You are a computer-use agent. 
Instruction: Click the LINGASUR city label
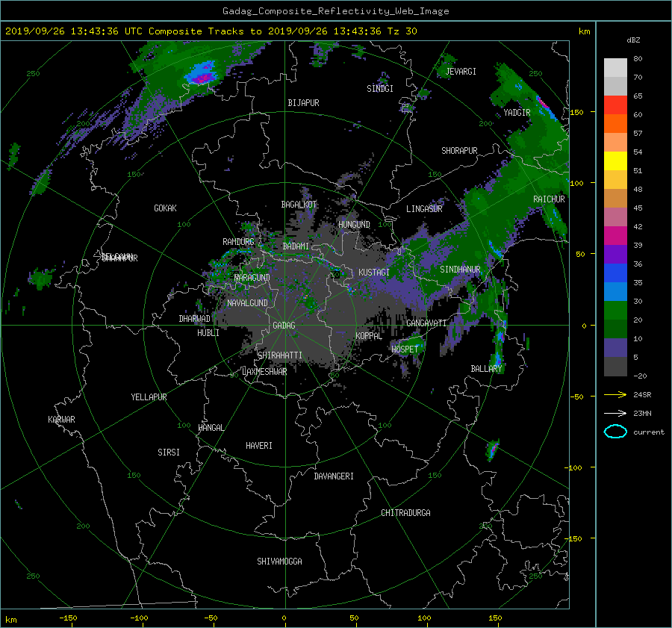[424, 209]
